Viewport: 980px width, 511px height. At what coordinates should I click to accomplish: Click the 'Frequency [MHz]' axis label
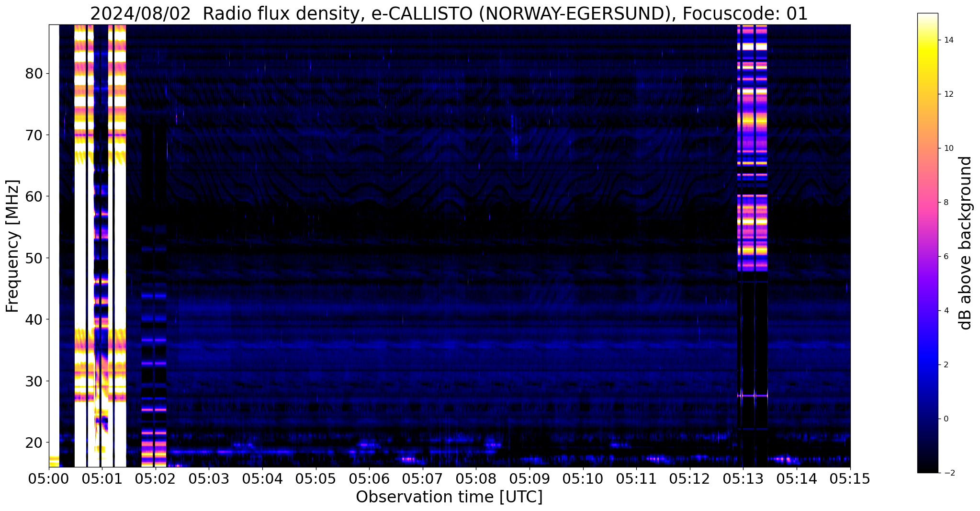tap(13, 246)
